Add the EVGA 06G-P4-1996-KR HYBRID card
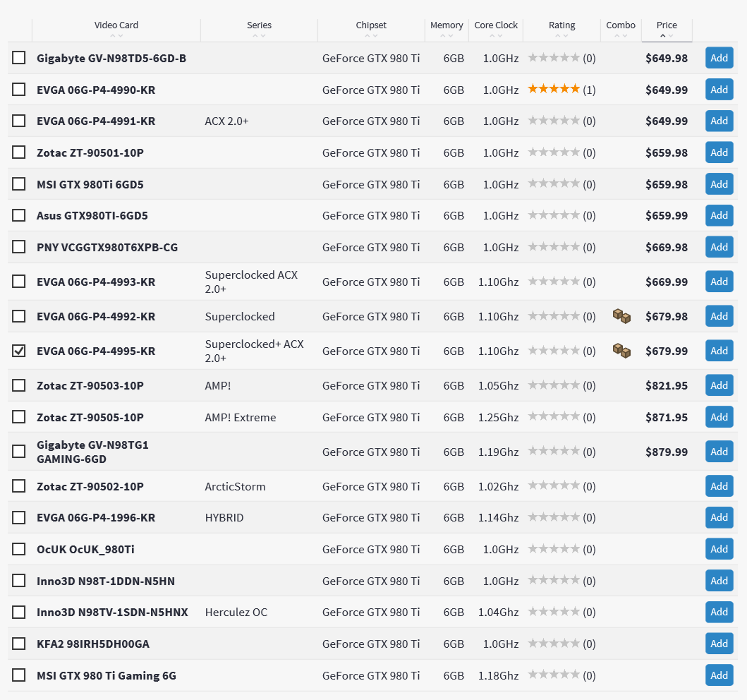The width and height of the screenshot is (747, 700). 719,517
